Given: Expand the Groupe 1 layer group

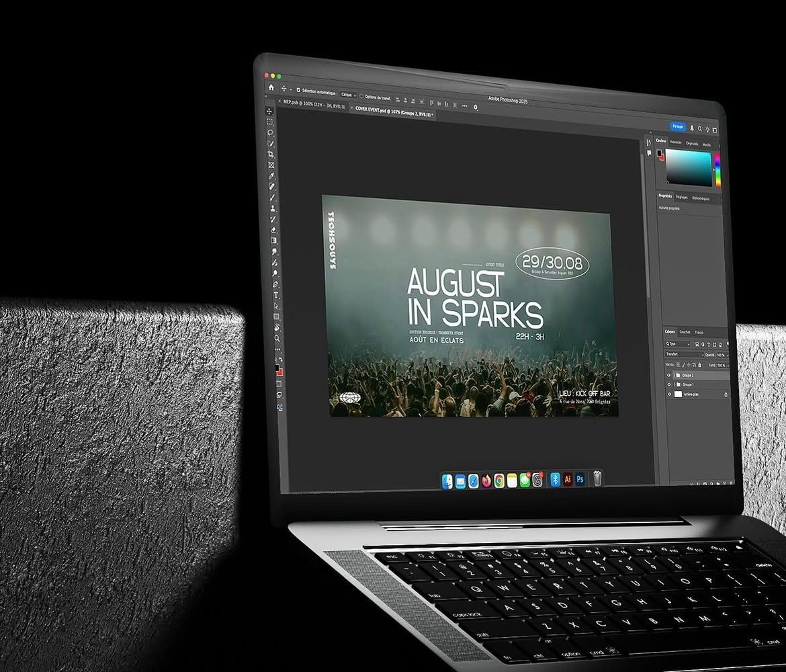Looking at the screenshot, I should (674, 384).
